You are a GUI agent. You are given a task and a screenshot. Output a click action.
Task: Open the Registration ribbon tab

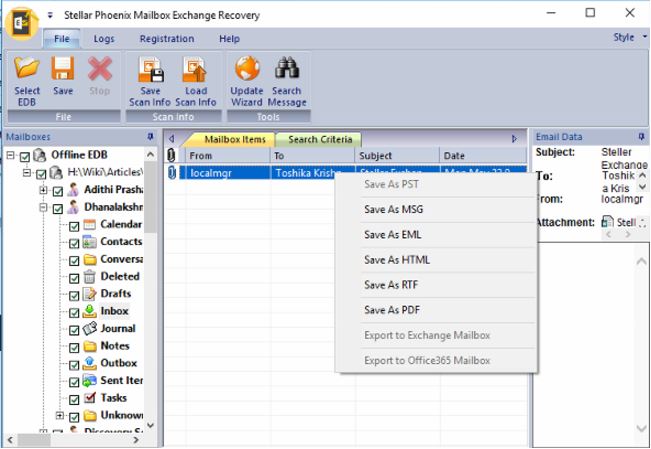tap(167, 39)
